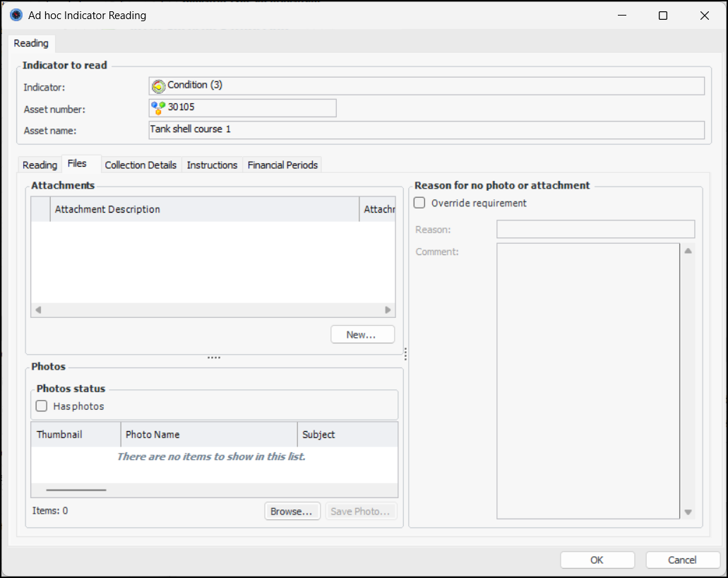Click the Comment box scroll down arrow
The image size is (728, 578).
[x=688, y=512]
